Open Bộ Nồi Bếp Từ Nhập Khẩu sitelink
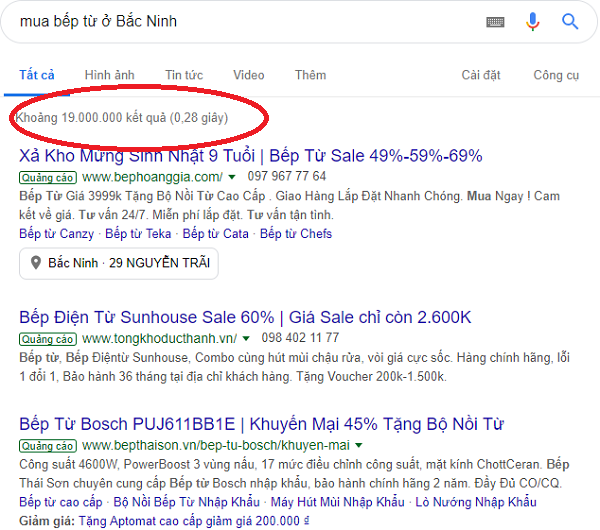 (187, 502)
